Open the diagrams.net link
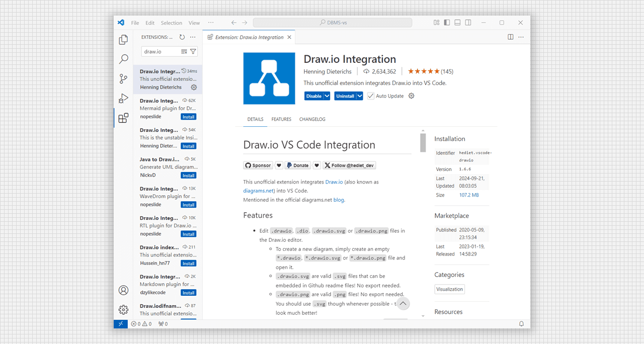 [x=259, y=191]
